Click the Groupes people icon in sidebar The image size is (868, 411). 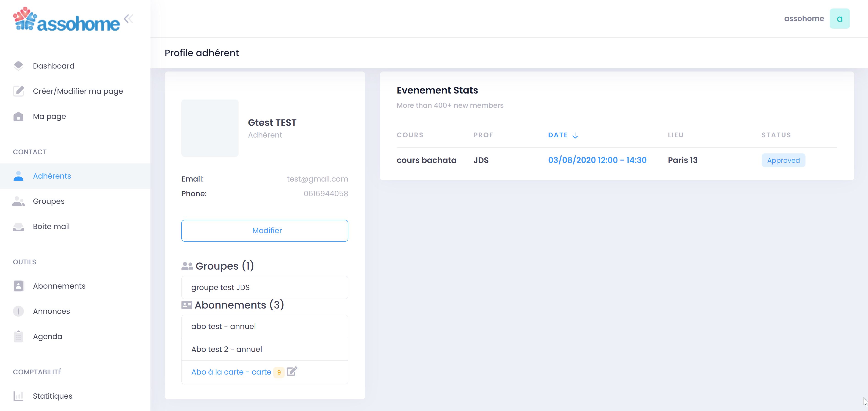tap(18, 201)
